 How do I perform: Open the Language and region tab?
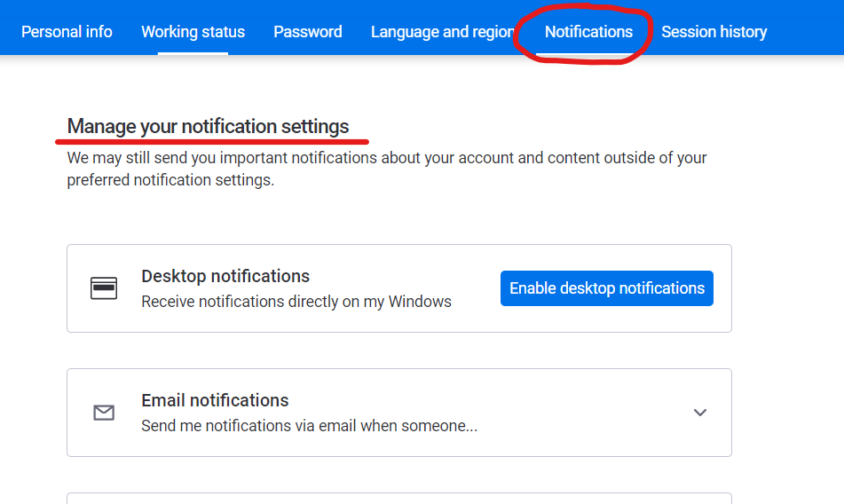pyautogui.click(x=443, y=32)
